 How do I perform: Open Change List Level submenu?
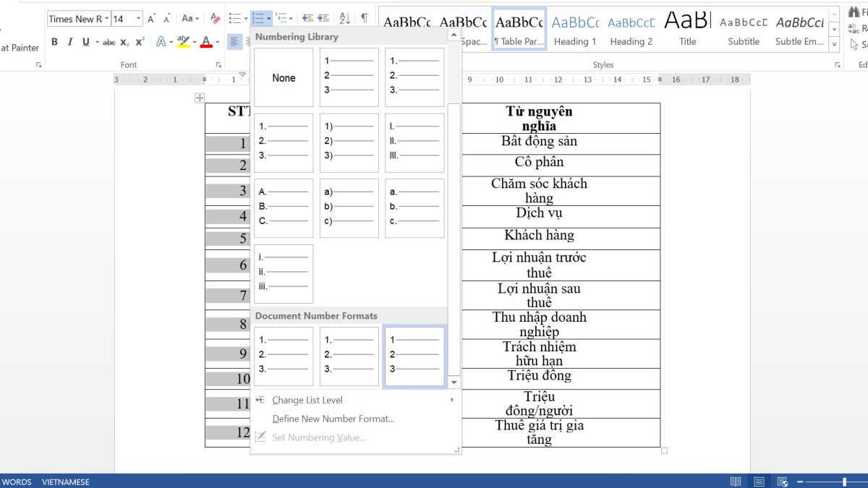pyautogui.click(x=307, y=400)
